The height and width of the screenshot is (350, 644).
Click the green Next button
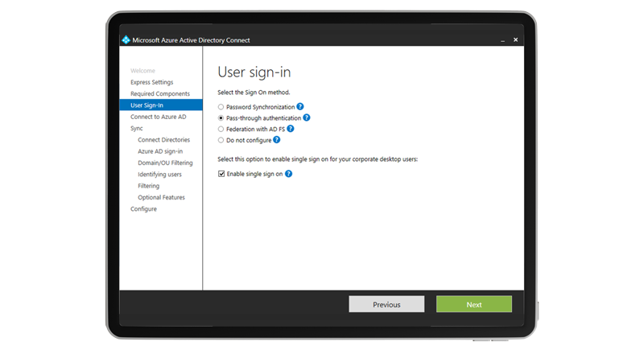(474, 304)
